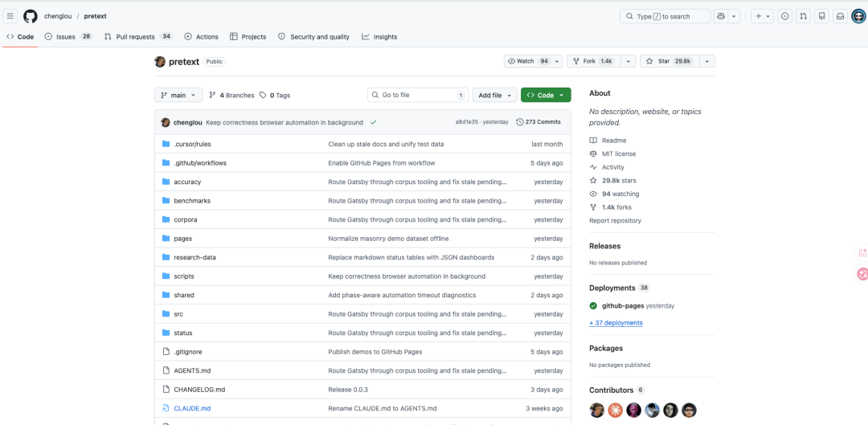The height and width of the screenshot is (425, 868).
Task: Open the a8d1e35 commit hash
Action: point(468,122)
